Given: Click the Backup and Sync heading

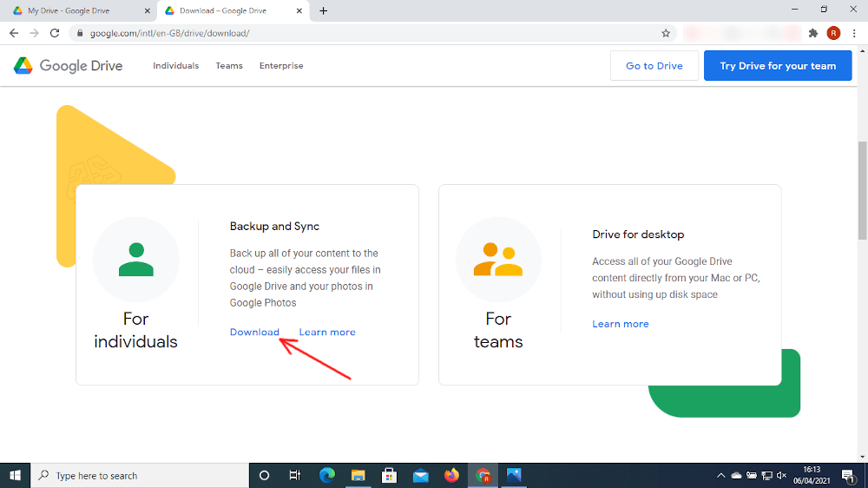Looking at the screenshot, I should (x=274, y=226).
